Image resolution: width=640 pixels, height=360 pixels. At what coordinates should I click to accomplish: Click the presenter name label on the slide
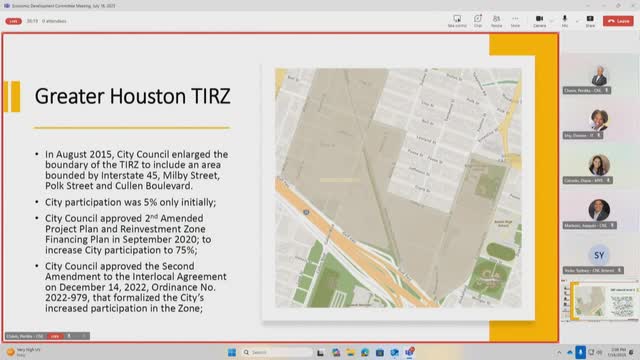[x=24, y=336]
